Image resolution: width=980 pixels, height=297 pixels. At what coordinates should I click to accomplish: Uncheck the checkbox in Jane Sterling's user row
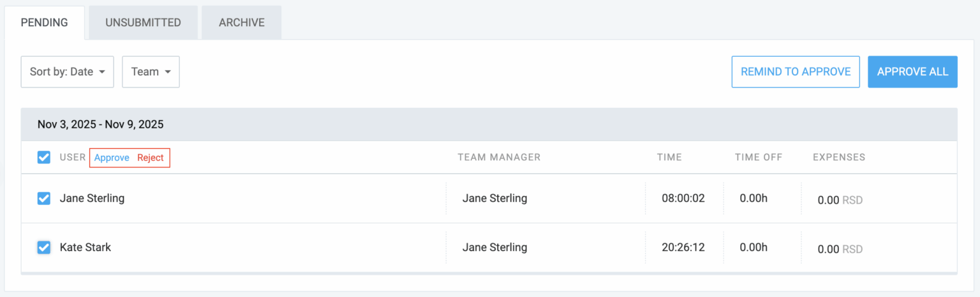tap(44, 198)
